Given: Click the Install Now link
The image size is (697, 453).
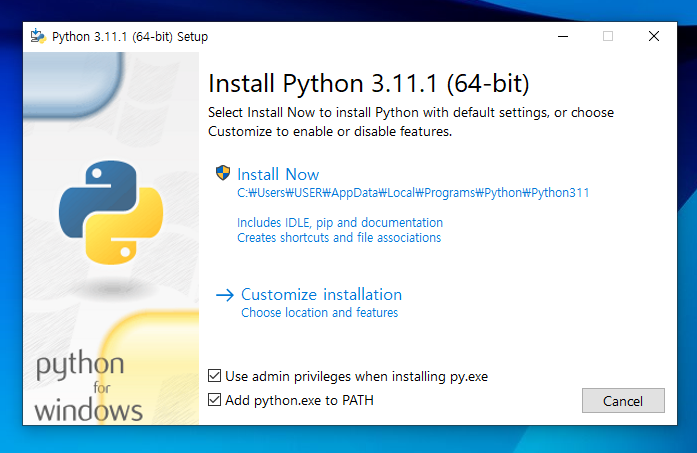Looking at the screenshot, I should tap(278, 174).
